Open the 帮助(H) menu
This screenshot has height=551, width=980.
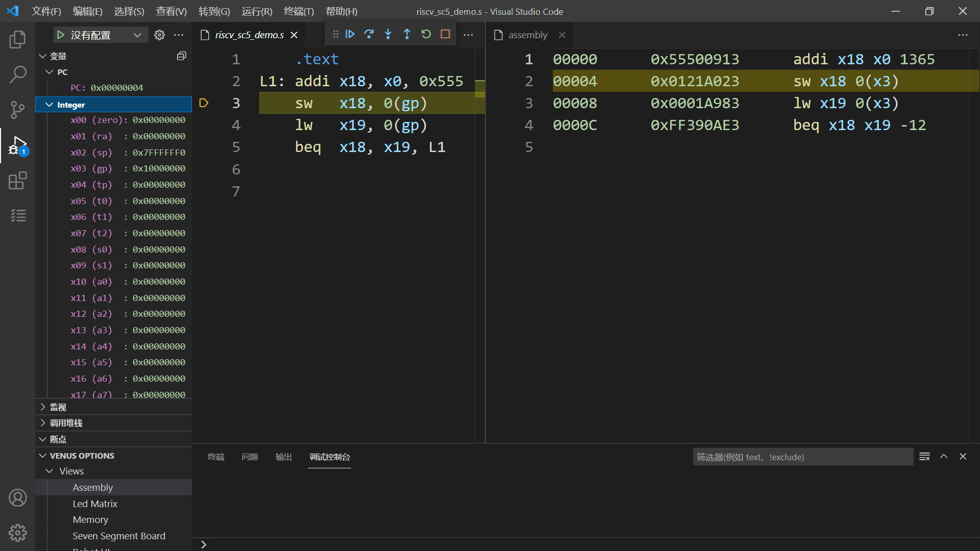[341, 11]
